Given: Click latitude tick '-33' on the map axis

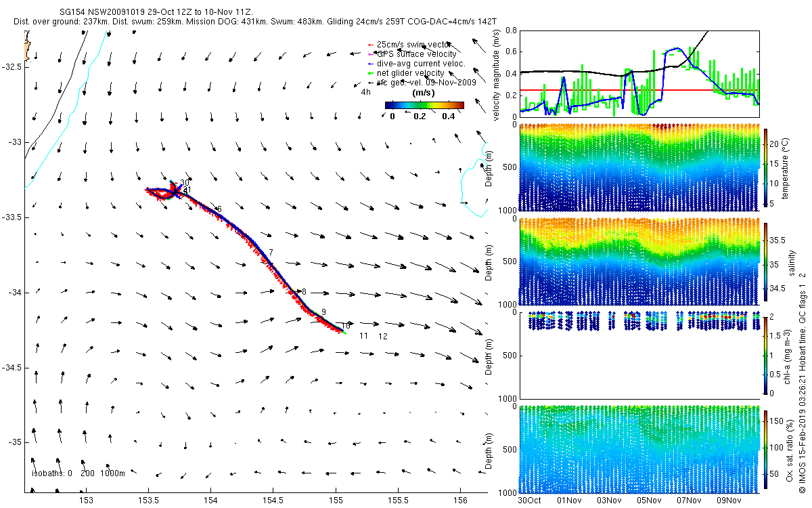Looking at the screenshot, I should tap(15, 142).
